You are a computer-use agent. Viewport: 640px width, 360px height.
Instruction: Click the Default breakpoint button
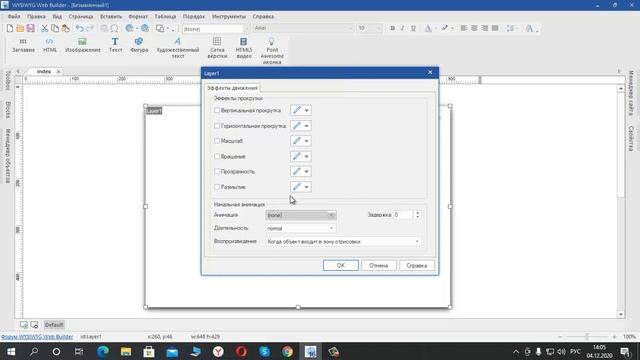54,325
